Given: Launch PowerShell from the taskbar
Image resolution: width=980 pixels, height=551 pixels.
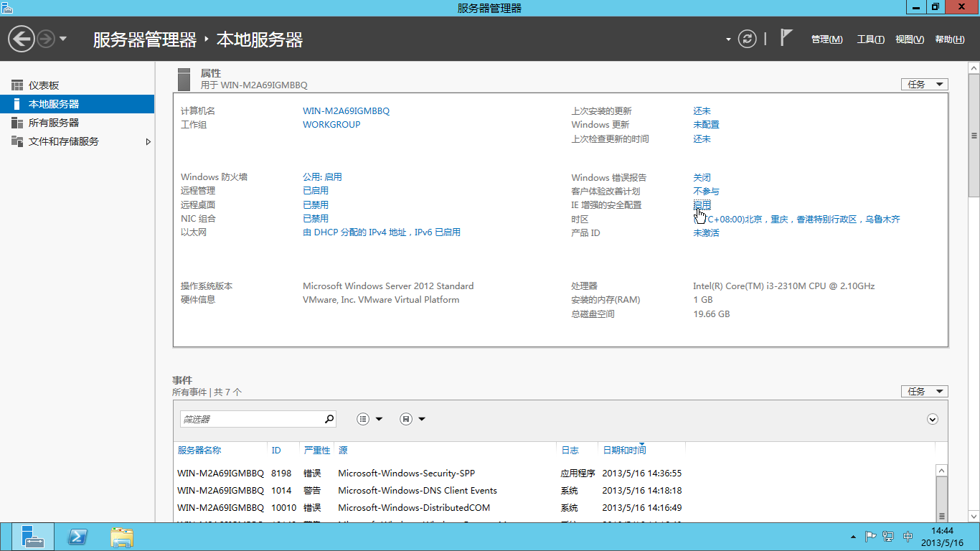Looking at the screenshot, I should [x=77, y=537].
